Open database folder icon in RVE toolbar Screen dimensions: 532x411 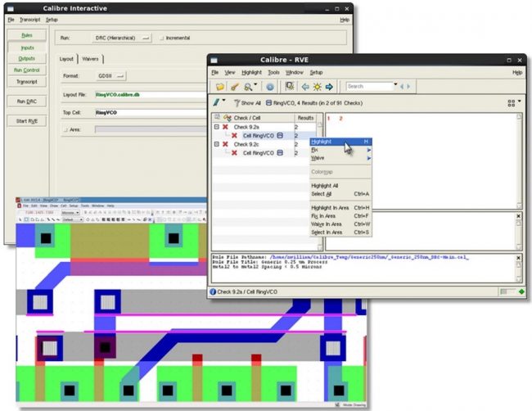(x=220, y=87)
